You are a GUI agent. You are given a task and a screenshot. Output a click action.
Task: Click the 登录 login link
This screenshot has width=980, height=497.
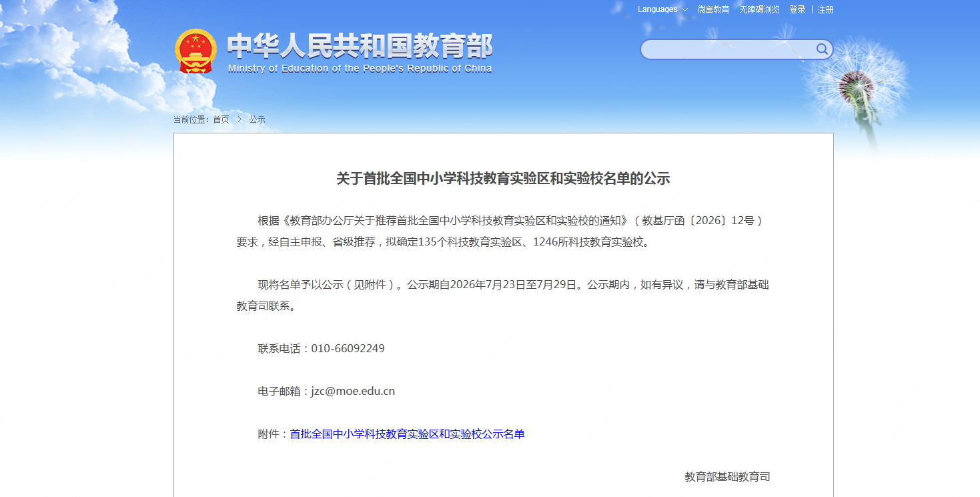797,9
